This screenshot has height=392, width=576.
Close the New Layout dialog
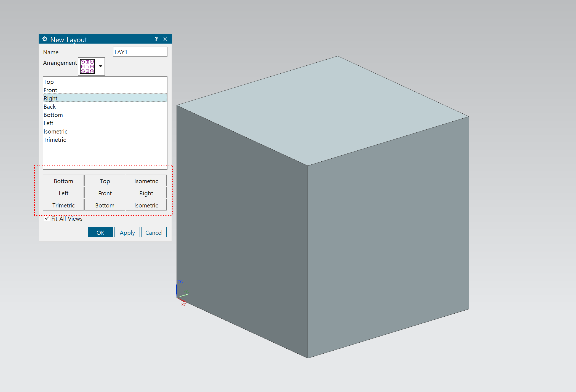pos(166,39)
